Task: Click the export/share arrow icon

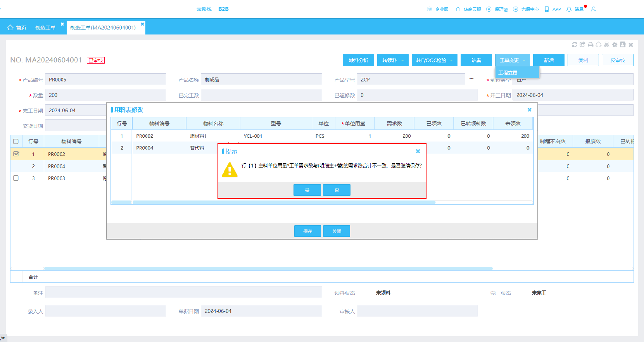Action: point(582,45)
